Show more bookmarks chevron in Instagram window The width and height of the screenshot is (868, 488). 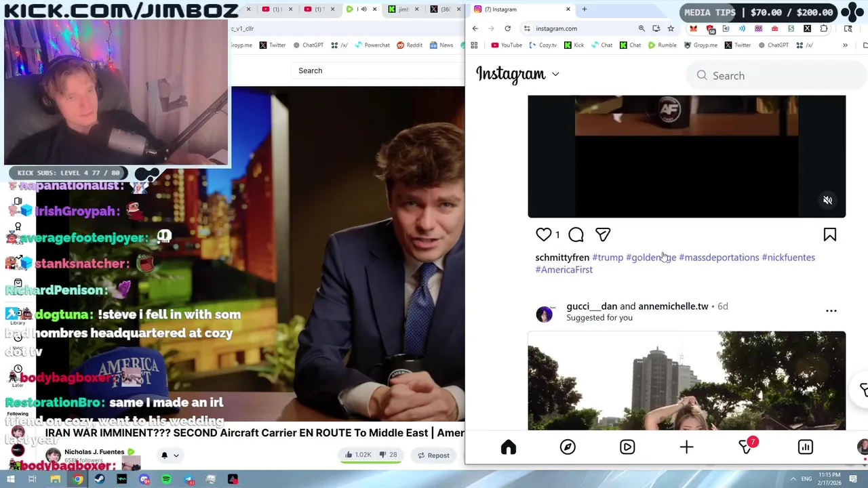pos(845,45)
